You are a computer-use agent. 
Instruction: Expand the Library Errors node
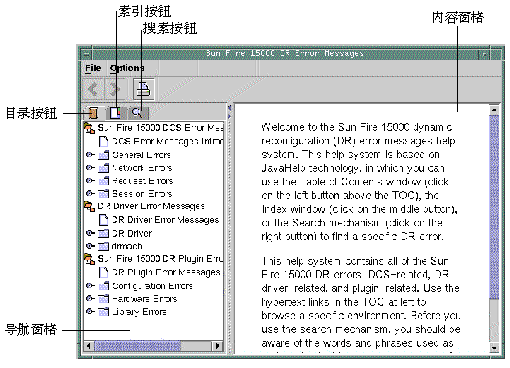click(x=89, y=311)
